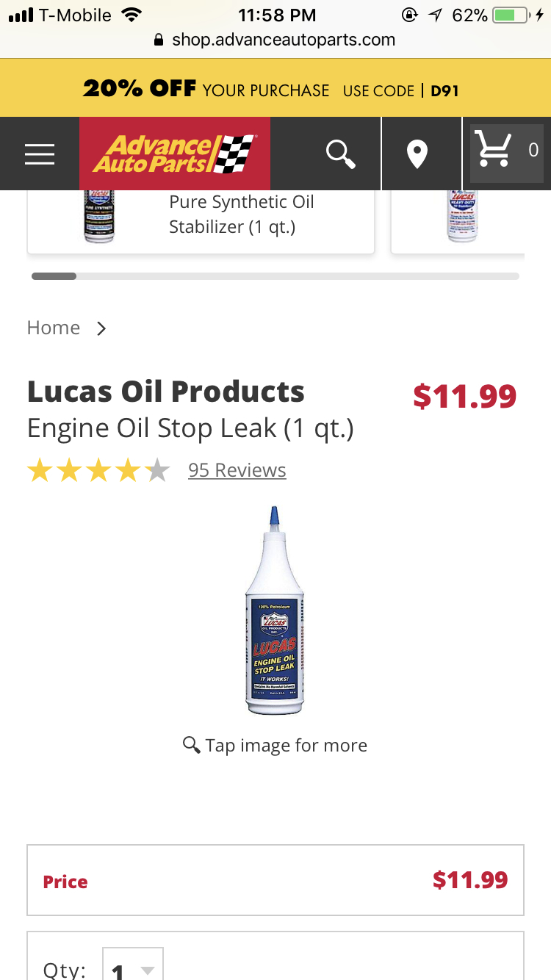Tap the store locator pin icon
The width and height of the screenshot is (551, 980).
click(x=417, y=154)
